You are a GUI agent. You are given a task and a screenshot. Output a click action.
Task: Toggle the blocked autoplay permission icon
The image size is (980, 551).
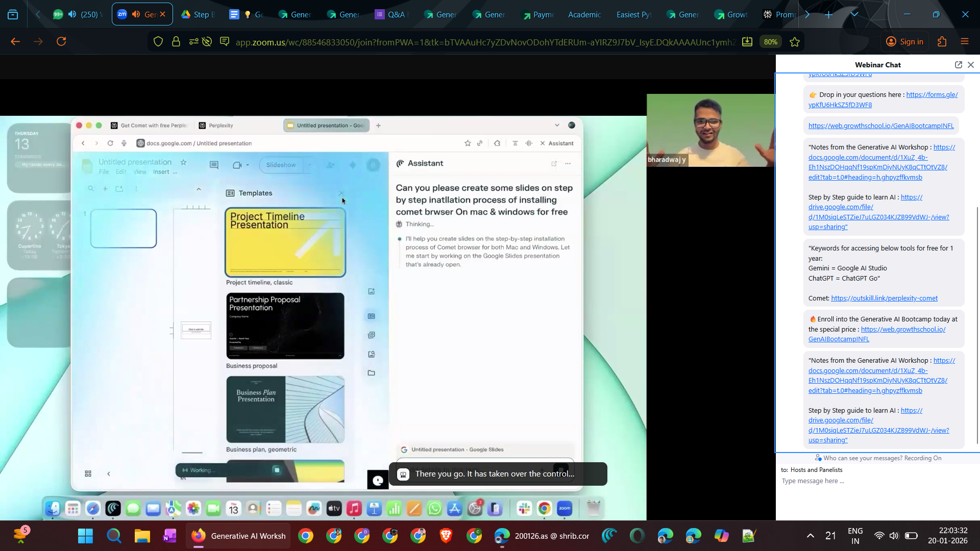pos(207,42)
